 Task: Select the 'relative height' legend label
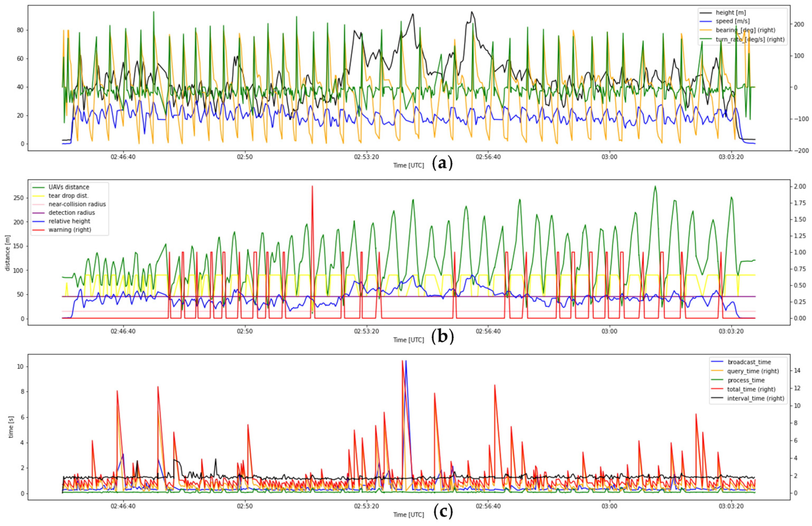[69, 221]
